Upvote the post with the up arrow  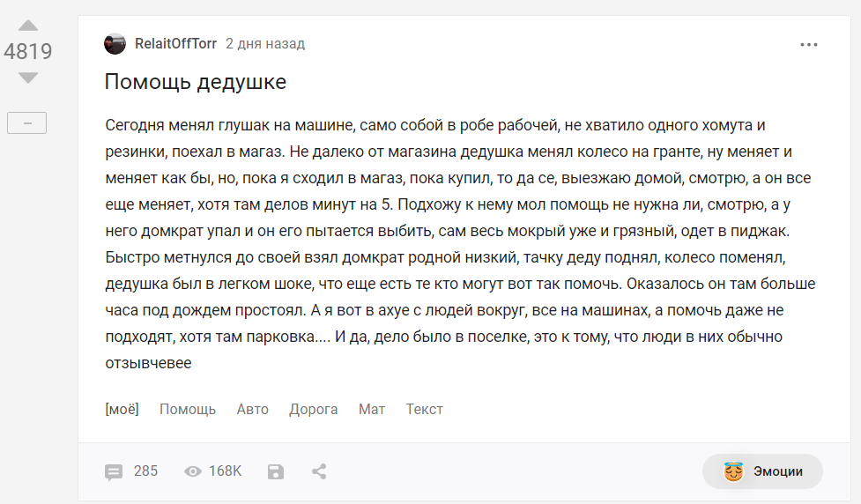click(28, 26)
